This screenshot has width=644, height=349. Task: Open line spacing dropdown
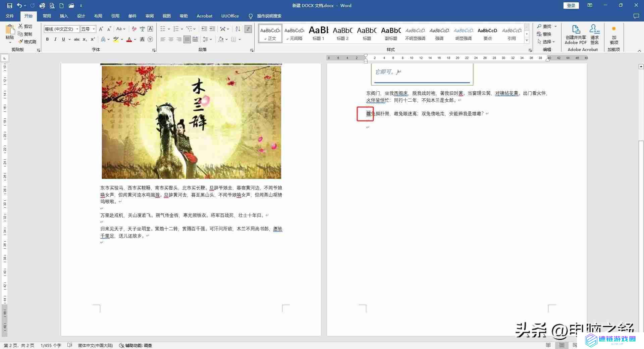pos(208,39)
